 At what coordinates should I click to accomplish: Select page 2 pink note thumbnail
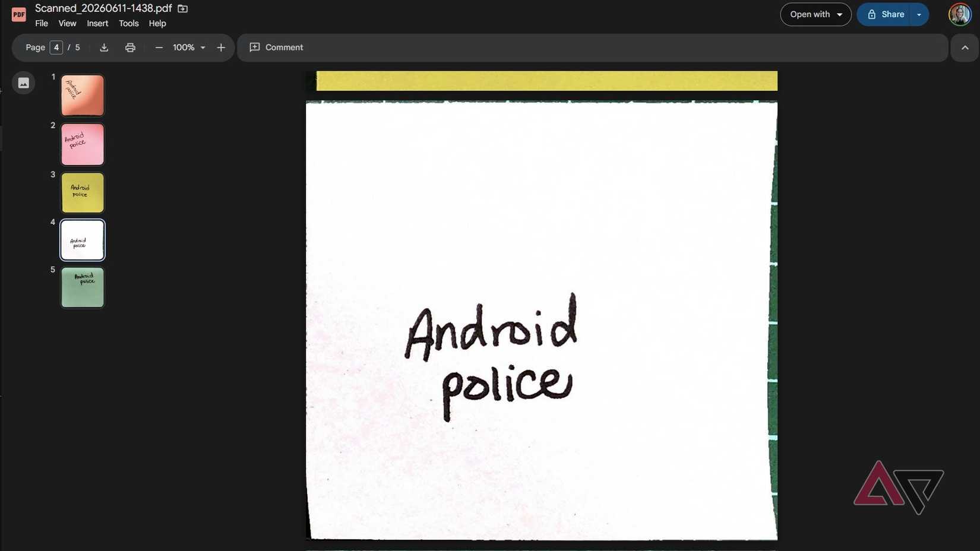point(83,144)
